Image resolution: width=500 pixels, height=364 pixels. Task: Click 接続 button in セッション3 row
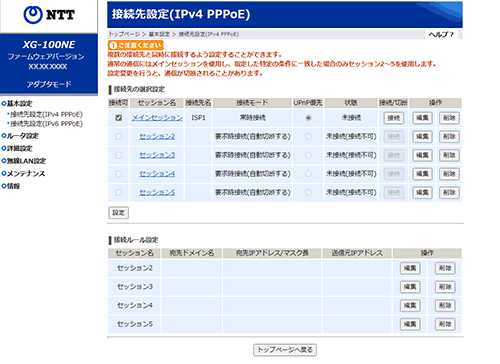[394, 155]
